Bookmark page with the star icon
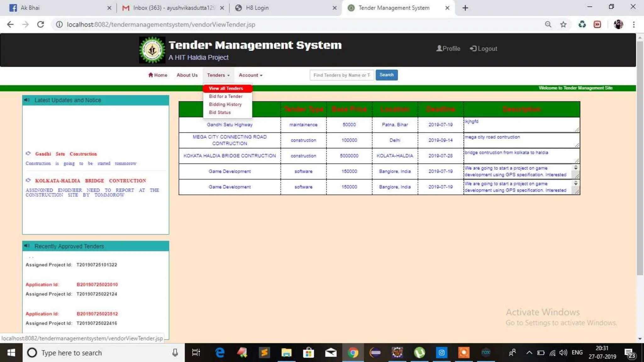 point(563,25)
